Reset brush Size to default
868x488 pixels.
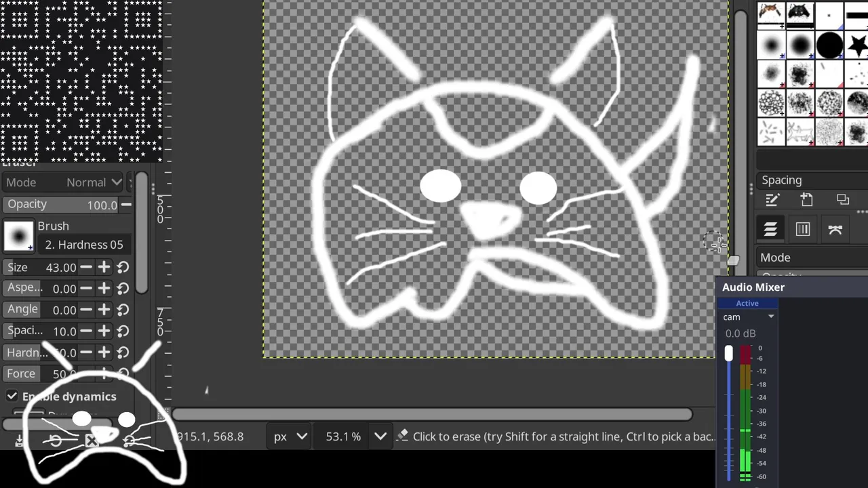pyautogui.click(x=123, y=267)
